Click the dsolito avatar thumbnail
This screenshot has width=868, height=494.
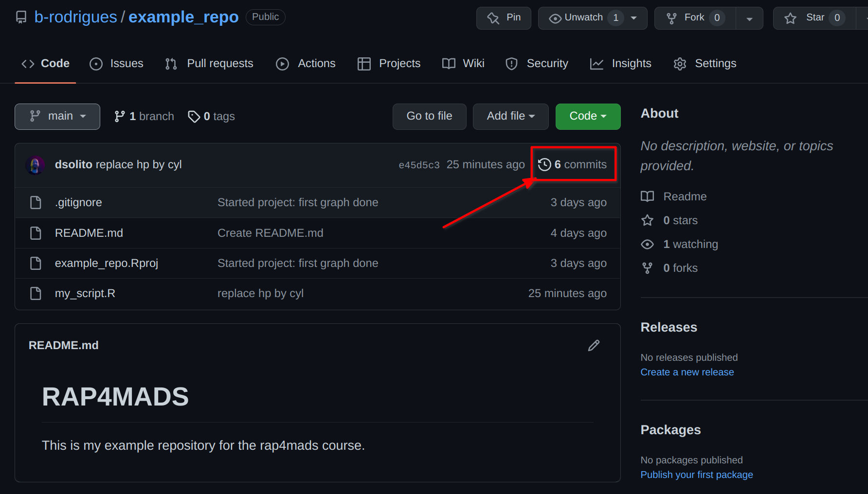pyautogui.click(x=35, y=165)
